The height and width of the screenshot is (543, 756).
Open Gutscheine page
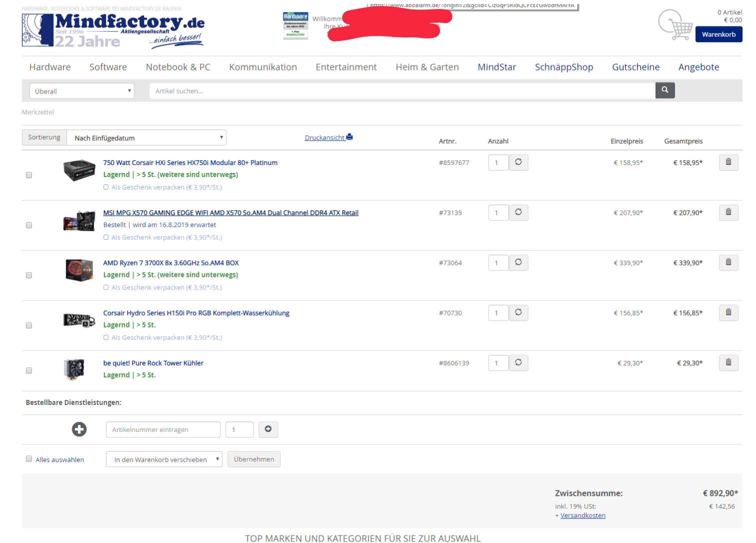pyautogui.click(x=635, y=67)
